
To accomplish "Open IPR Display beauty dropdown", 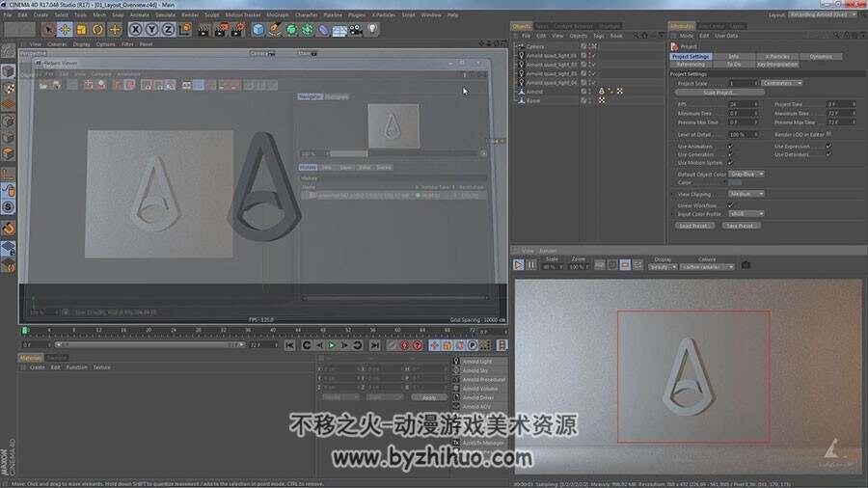I will (x=664, y=267).
